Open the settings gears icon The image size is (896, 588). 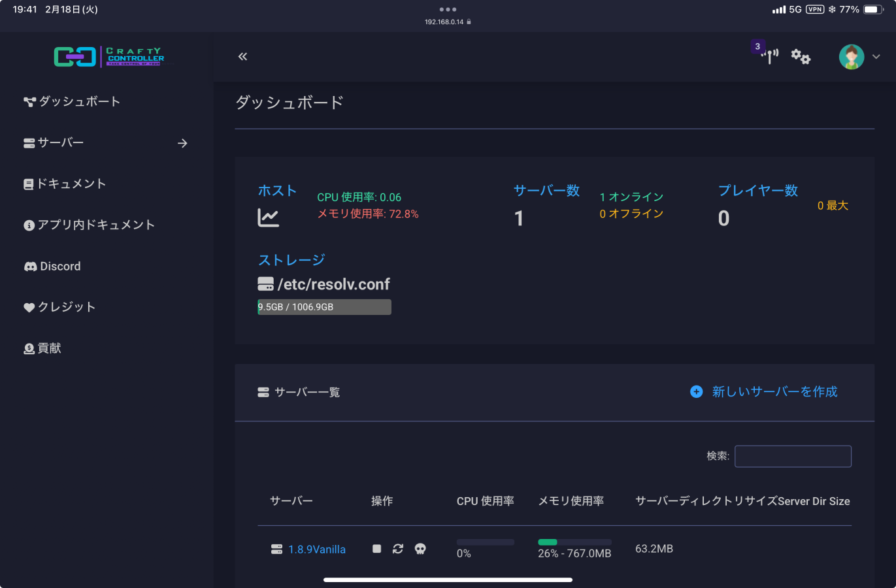[801, 57]
